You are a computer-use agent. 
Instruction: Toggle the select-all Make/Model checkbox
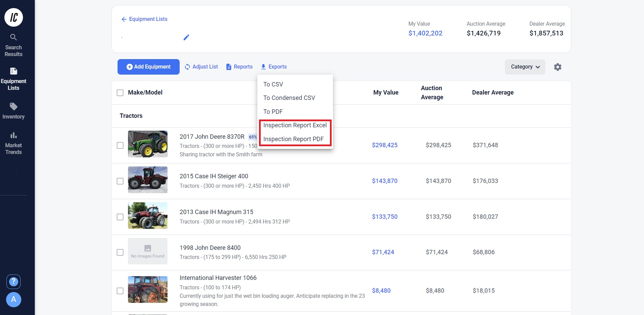[x=120, y=93]
